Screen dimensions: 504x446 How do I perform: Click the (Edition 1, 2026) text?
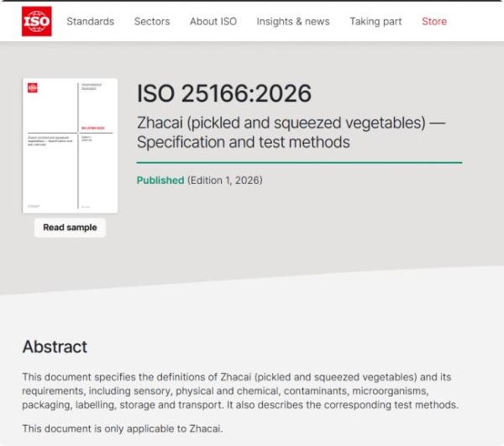pyautogui.click(x=225, y=181)
